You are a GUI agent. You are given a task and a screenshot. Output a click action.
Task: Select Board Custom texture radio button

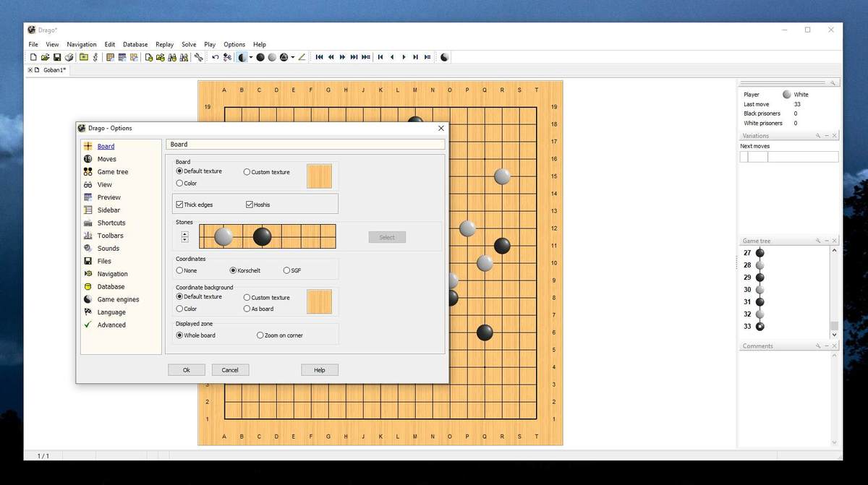247,172
